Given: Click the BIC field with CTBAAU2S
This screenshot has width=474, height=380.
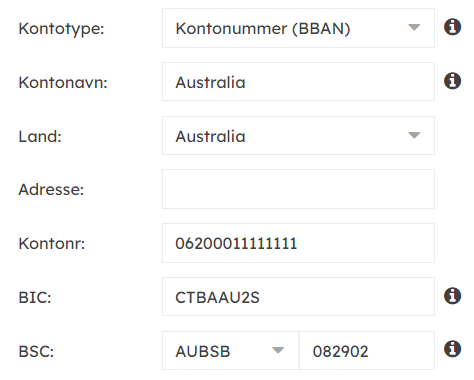Looking at the screenshot, I should tap(298, 297).
